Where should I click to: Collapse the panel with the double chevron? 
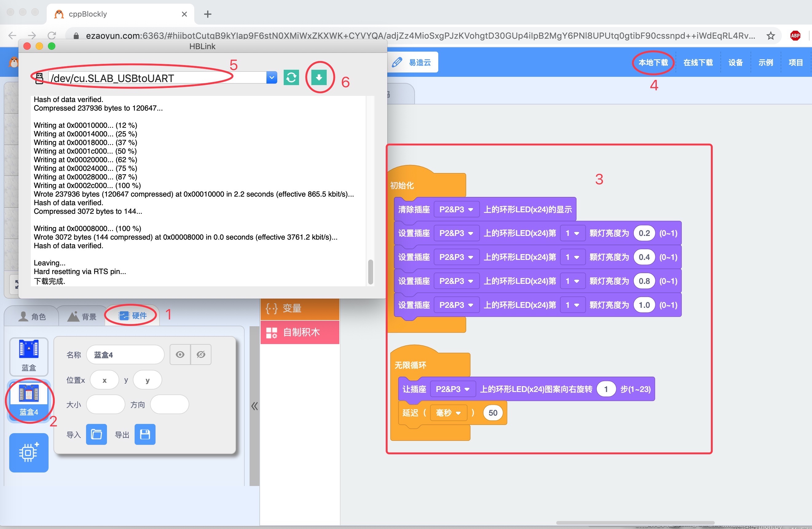pos(254,406)
